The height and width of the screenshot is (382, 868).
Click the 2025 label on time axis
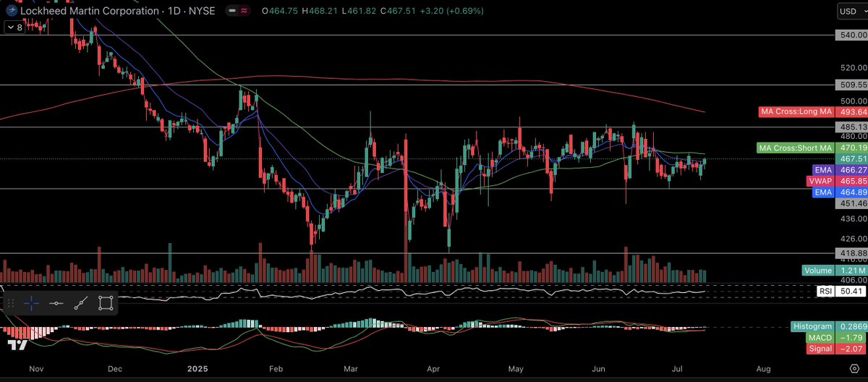[198, 368]
